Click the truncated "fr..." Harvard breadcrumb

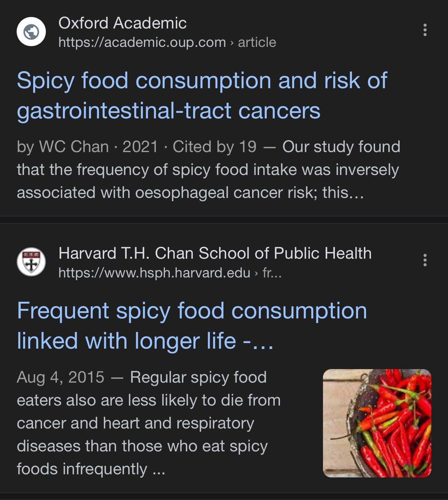tap(272, 273)
